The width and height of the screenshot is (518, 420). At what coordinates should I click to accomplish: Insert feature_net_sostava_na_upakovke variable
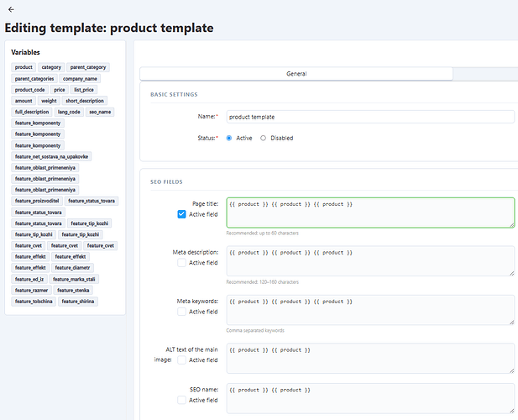51,156
